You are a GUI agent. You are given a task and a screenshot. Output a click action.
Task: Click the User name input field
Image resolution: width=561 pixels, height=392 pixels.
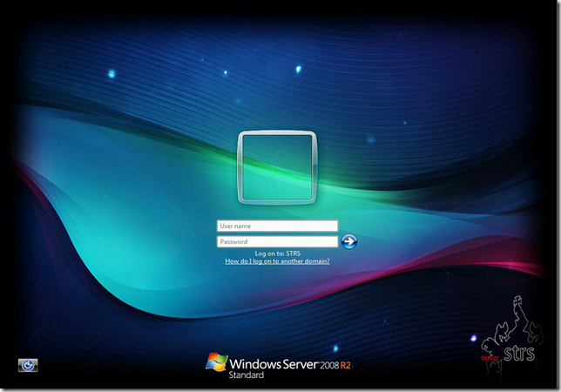click(x=277, y=226)
